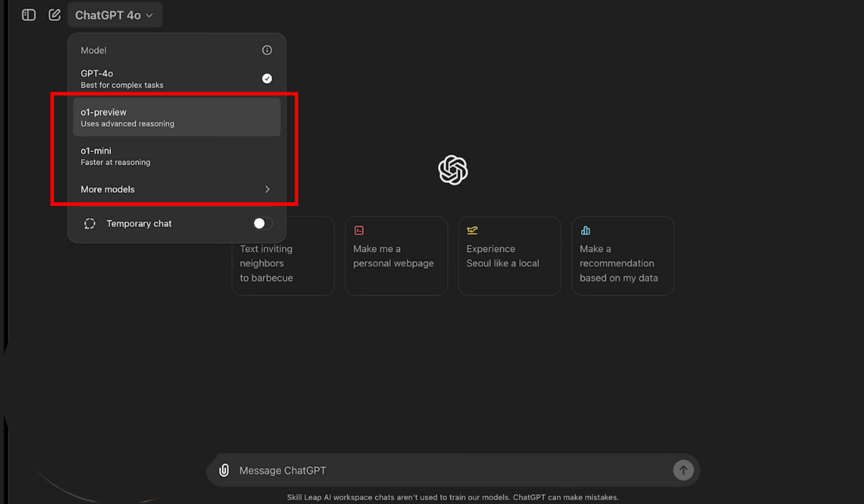Toggle the sidebar panel icon

pyautogui.click(x=29, y=15)
